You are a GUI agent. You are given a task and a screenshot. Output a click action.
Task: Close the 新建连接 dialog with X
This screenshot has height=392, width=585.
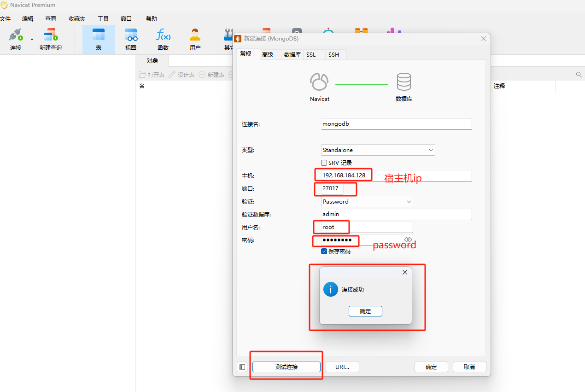(x=484, y=39)
